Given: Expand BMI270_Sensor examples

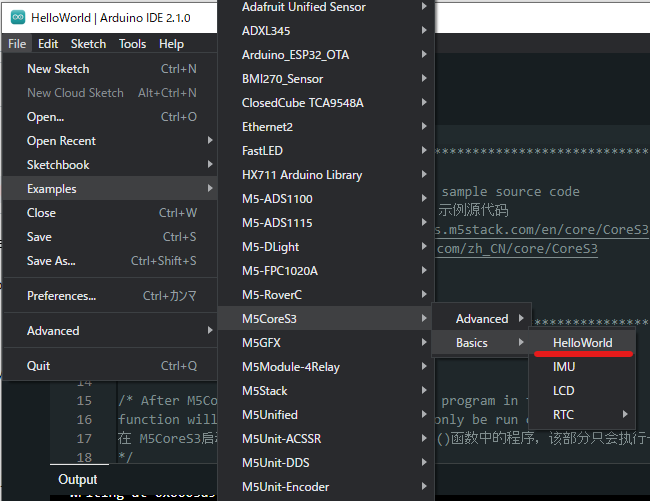Looking at the screenshot, I should (326, 79).
